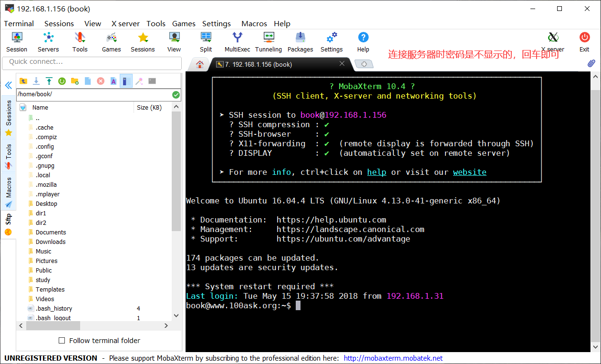Click the magic wand icon in SFTP toolbar

139,81
